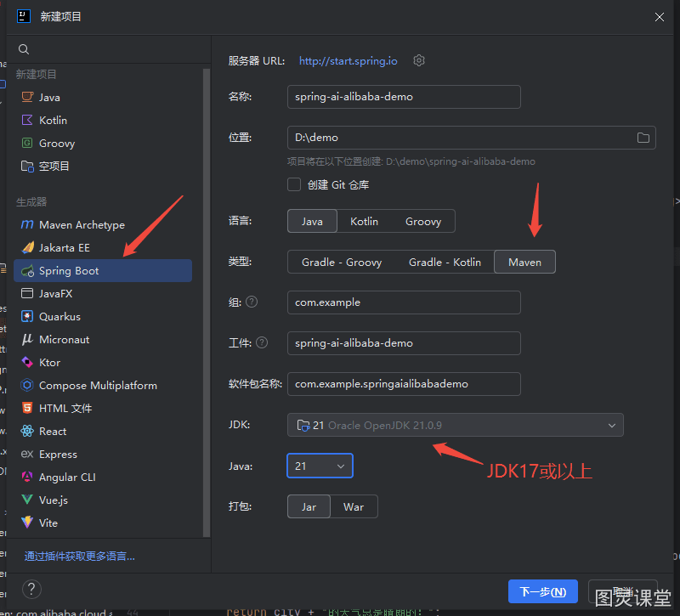Image resolution: width=680 pixels, height=616 pixels.
Task: Show help for the 组 field
Action: coord(252,302)
